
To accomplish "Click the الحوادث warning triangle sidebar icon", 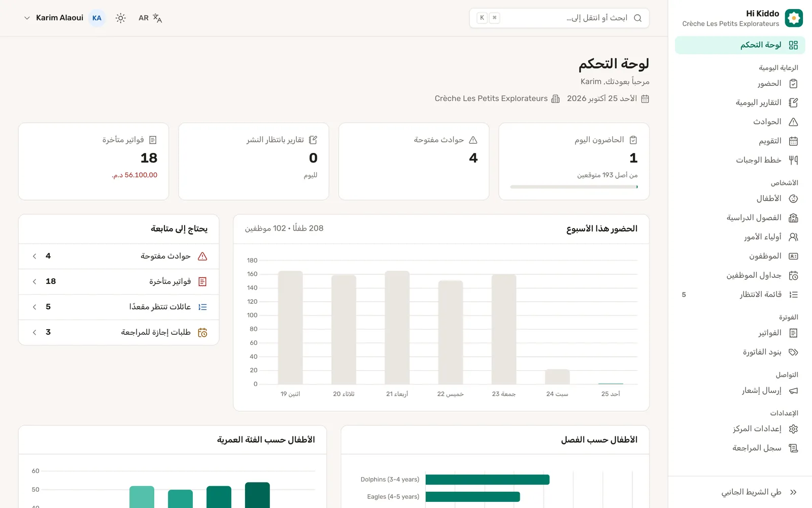I will click(794, 122).
